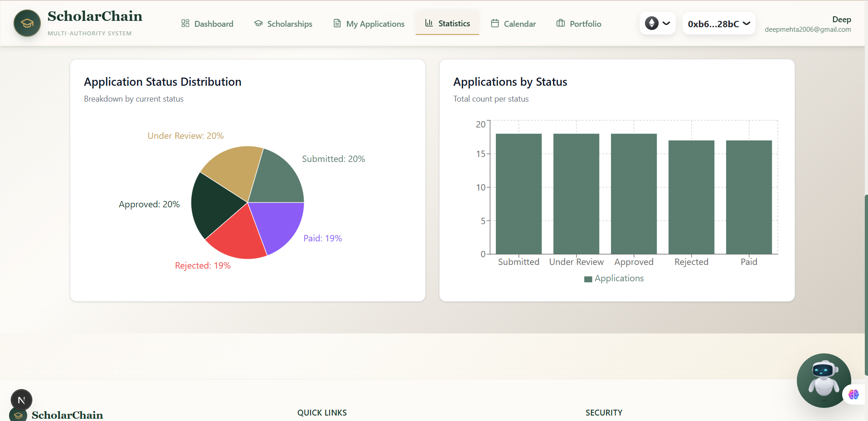Select the Ethereum network icon

pyautogui.click(x=651, y=23)
